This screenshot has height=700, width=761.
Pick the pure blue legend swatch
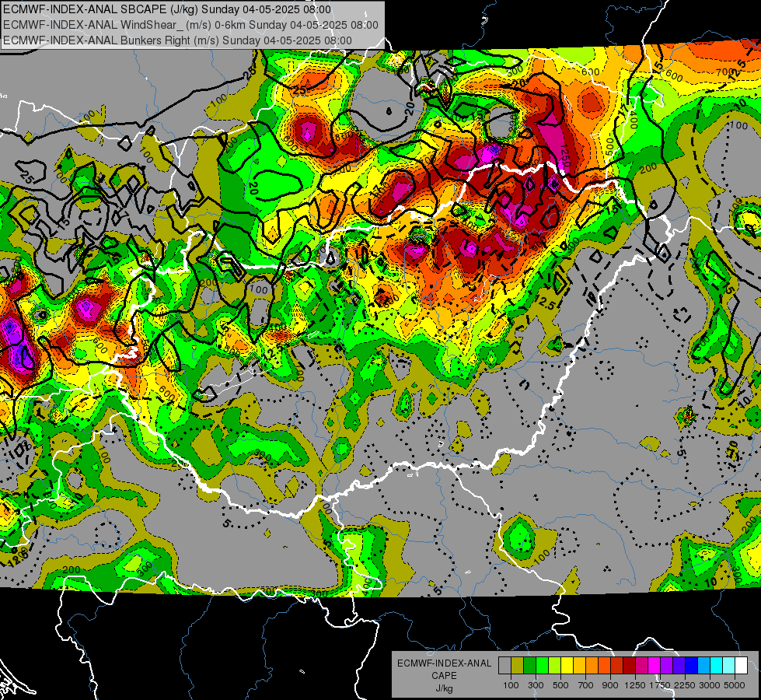[x=692, y=665]
